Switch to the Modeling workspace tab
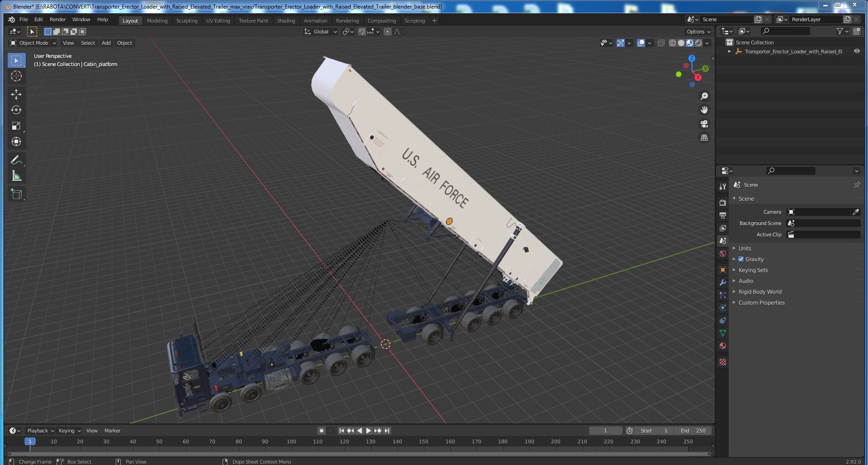Image resolution: width=868 pixels, height=465 pixels. [157, 21]
